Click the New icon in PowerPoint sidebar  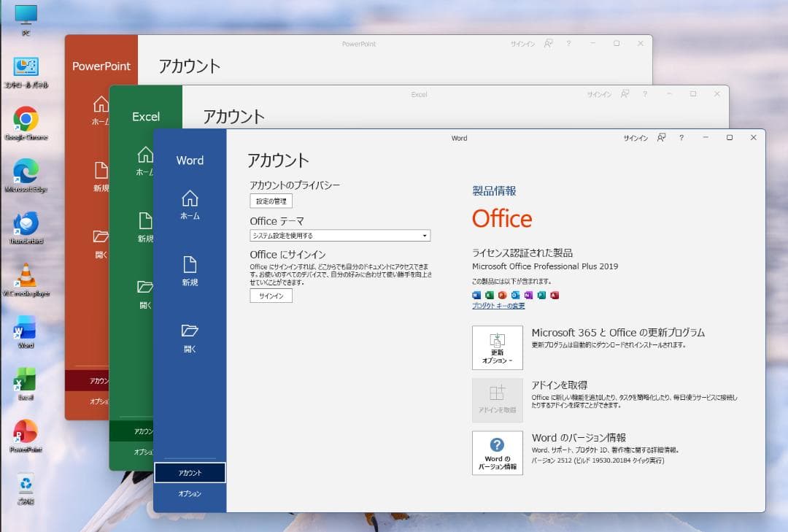pos(101,170)
